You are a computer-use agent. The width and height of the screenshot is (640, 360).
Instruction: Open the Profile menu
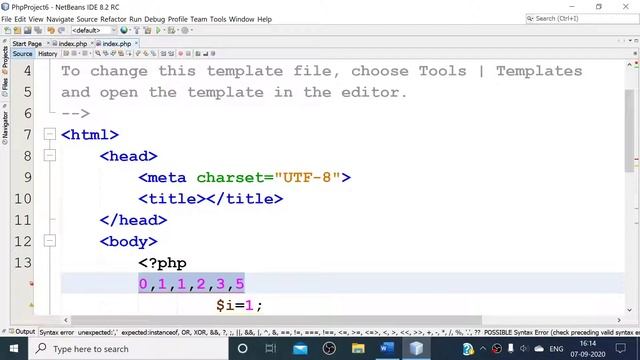click(178, 19)
